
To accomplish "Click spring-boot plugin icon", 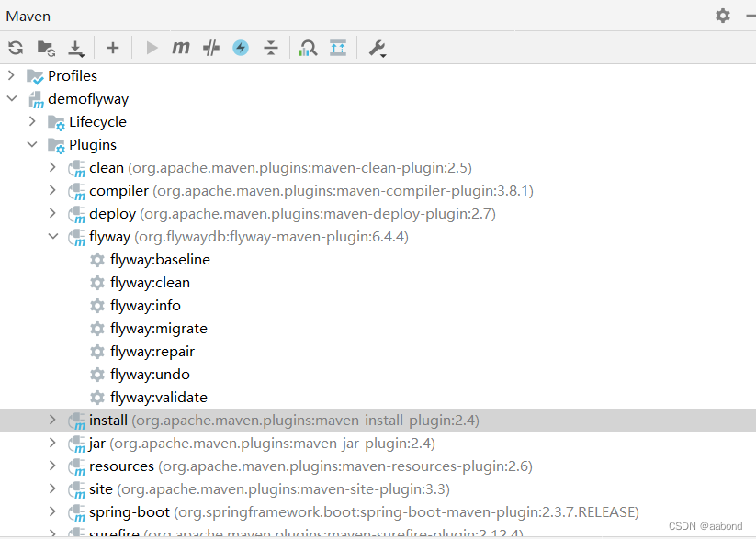I will pos(76,513).
